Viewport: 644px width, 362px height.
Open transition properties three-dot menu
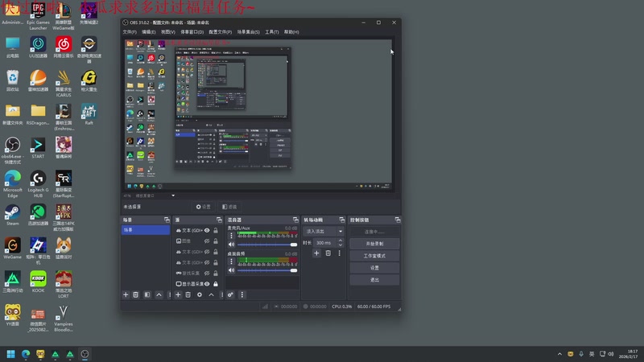coord(339,253)
